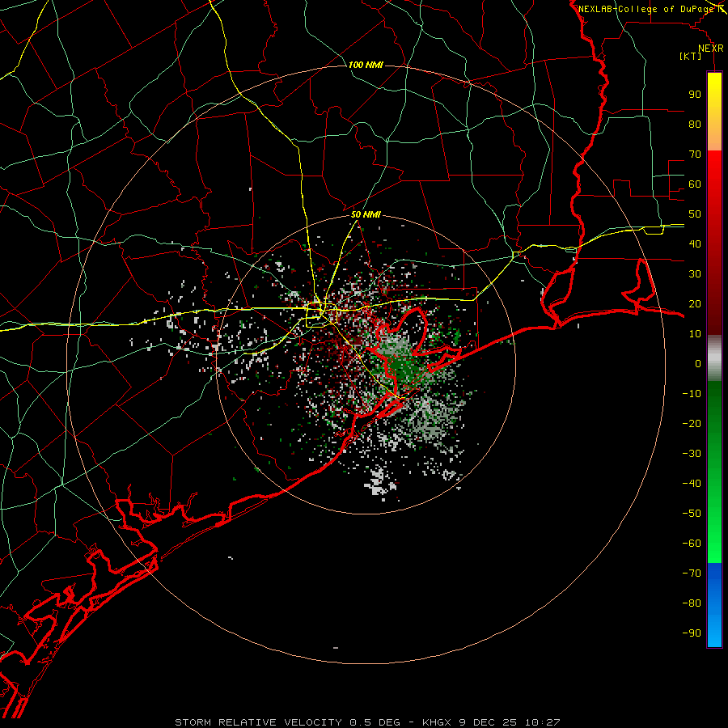Click the -30 value on the velocity scale
Viewport: 728px width, 728px height.
coord(692,454)
